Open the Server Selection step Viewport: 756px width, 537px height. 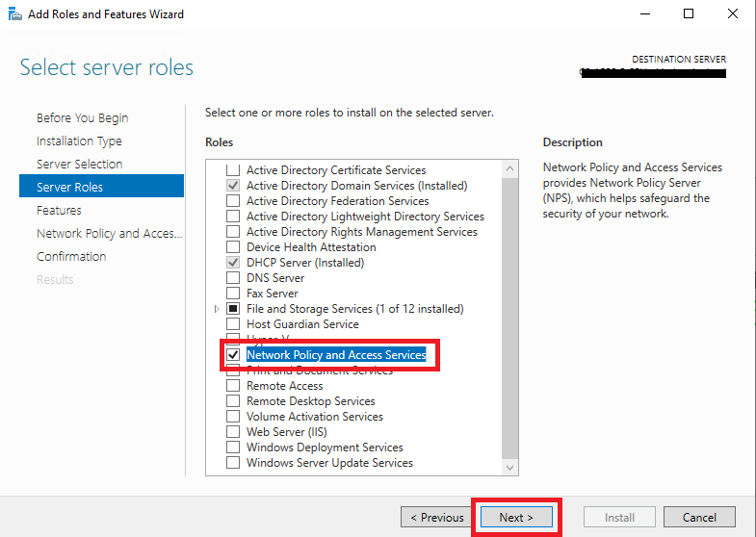pyautogui.click(x=80, y=165)
